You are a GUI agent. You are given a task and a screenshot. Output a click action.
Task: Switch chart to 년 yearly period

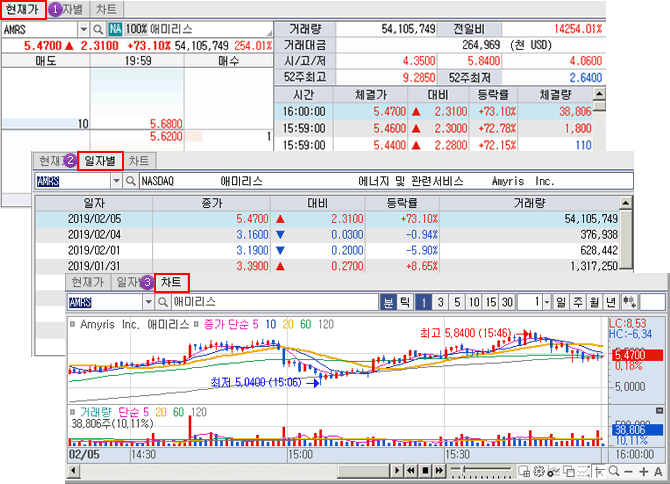point(611,302)
